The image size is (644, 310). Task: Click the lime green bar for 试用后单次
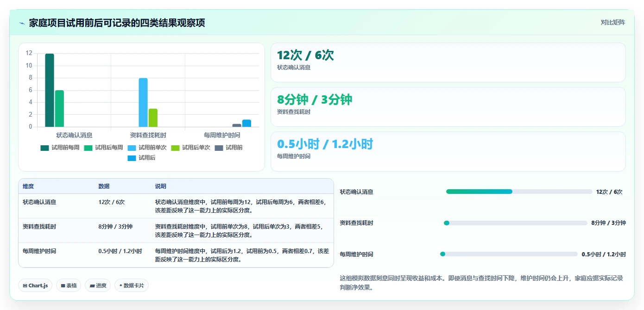[153, 118]
